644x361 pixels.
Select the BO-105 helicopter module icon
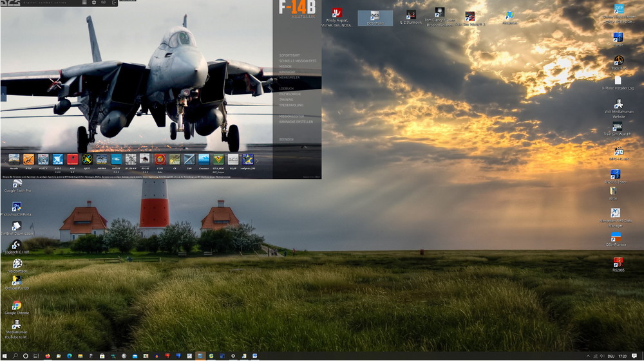point(145,159)
